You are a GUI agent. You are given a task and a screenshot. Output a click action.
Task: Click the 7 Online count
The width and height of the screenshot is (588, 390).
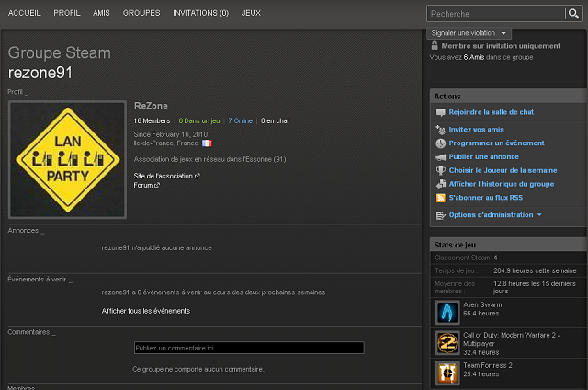pos(241,120)
